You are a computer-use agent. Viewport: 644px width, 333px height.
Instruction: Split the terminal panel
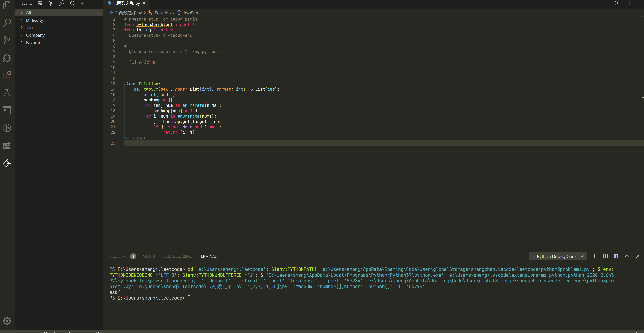coord(605,256)
